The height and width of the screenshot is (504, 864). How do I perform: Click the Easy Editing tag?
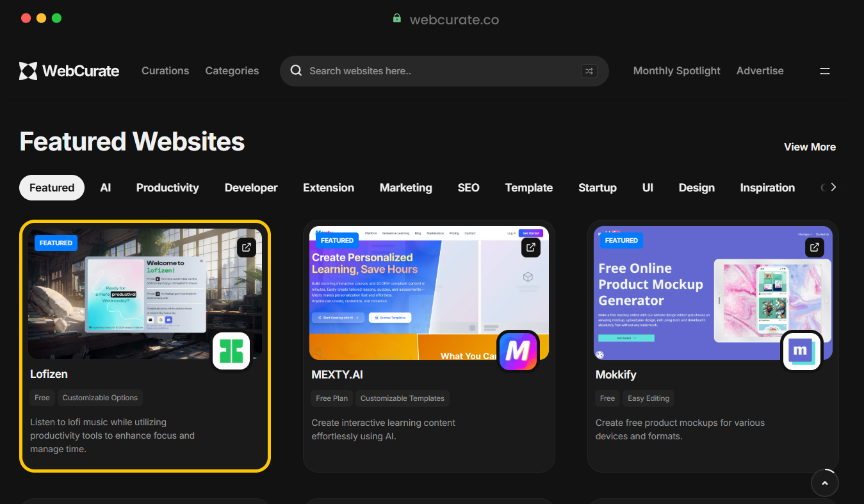[648, 398]
